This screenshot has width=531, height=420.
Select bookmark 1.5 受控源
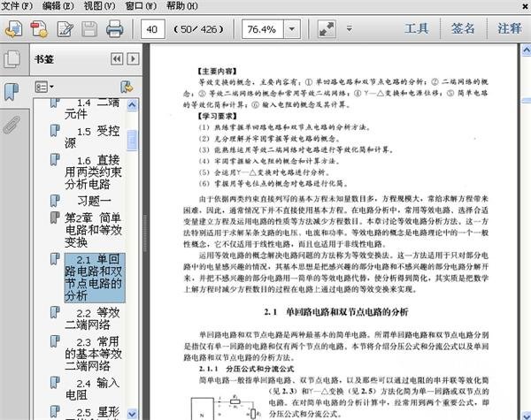tap(92, 137)
